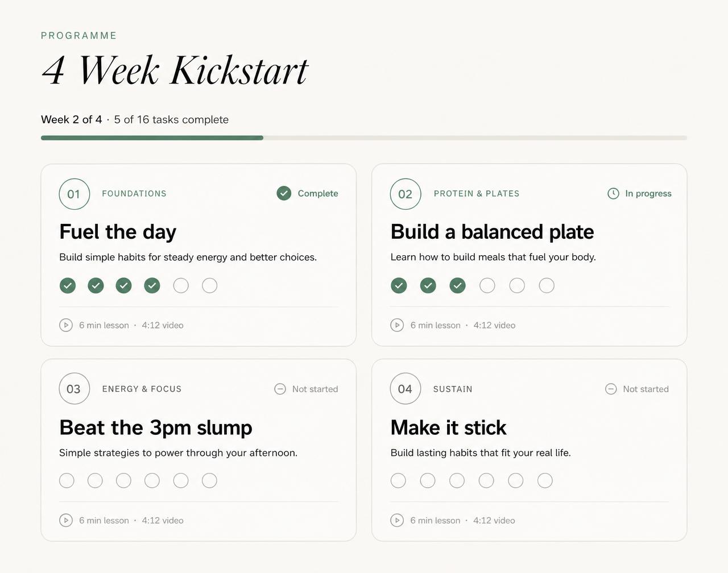This screenshot has height=573, width=728.
Task: Click 'Simple strategies to power through your afternoon'
Action: coord(178,452)
